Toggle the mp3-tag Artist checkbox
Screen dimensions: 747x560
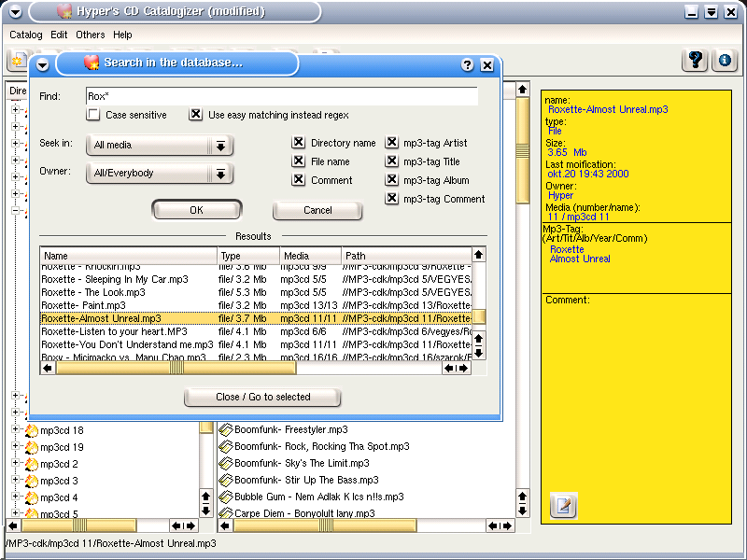click(392, 143)
